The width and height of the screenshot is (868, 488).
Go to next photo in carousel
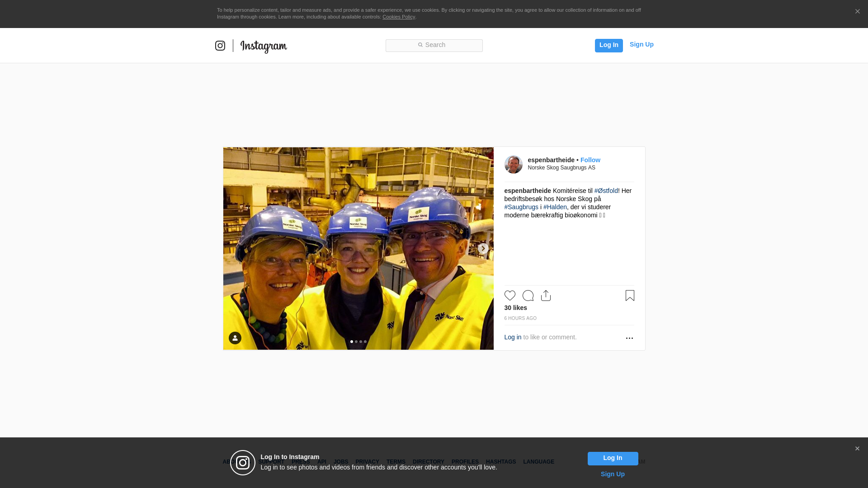(483, 249)
